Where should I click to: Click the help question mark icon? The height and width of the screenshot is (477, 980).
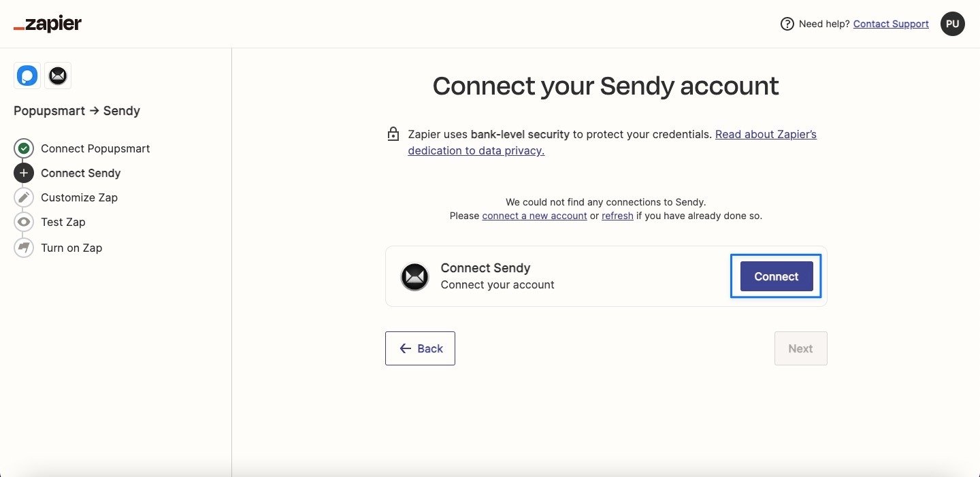(787, 23)
